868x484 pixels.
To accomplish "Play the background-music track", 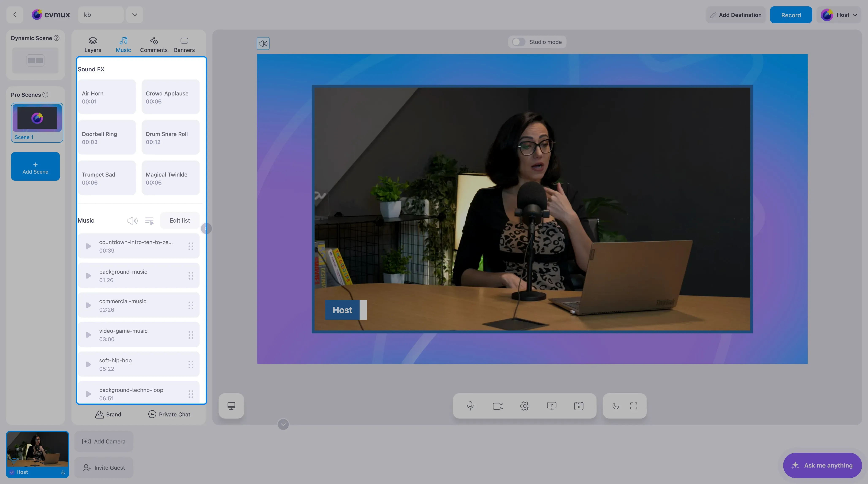I will tap(88, 276).
